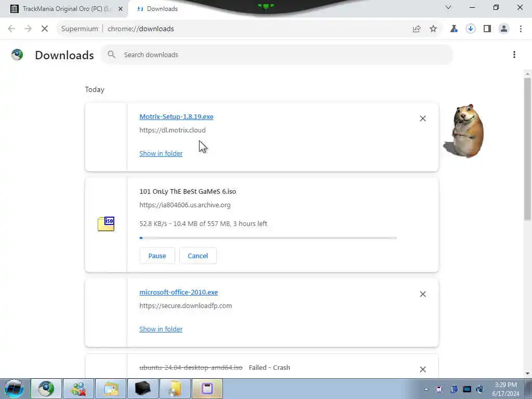
Task: Open the microsoft-office-2010.exe file link
Action: pos(179,292)
